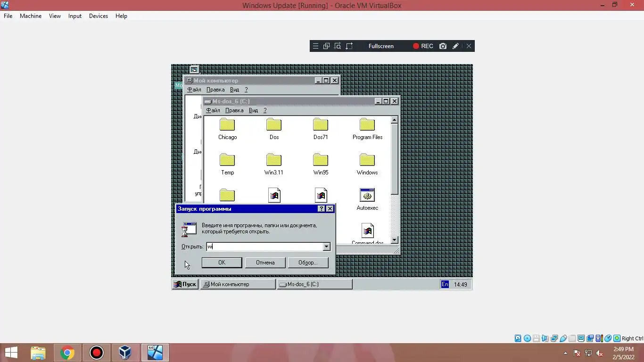Click the VirtualBox floppy disk status icon
Image resolution: width=644 pixels, height=362 pixels.
coord(537,338)
